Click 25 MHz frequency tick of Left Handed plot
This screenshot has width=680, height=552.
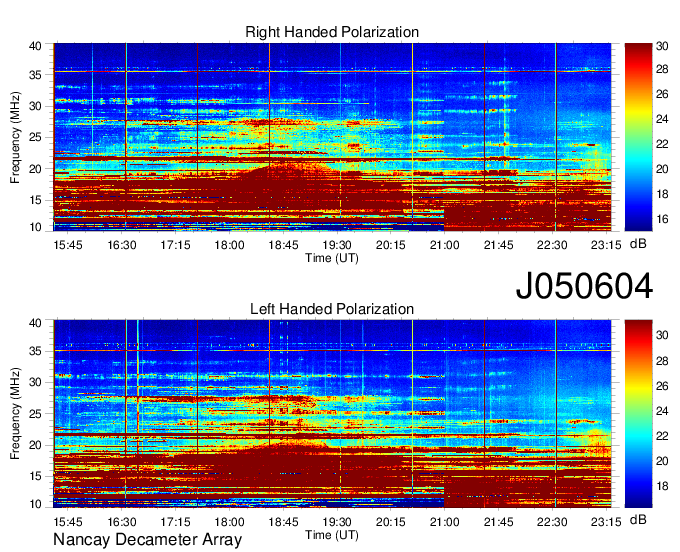35,414
